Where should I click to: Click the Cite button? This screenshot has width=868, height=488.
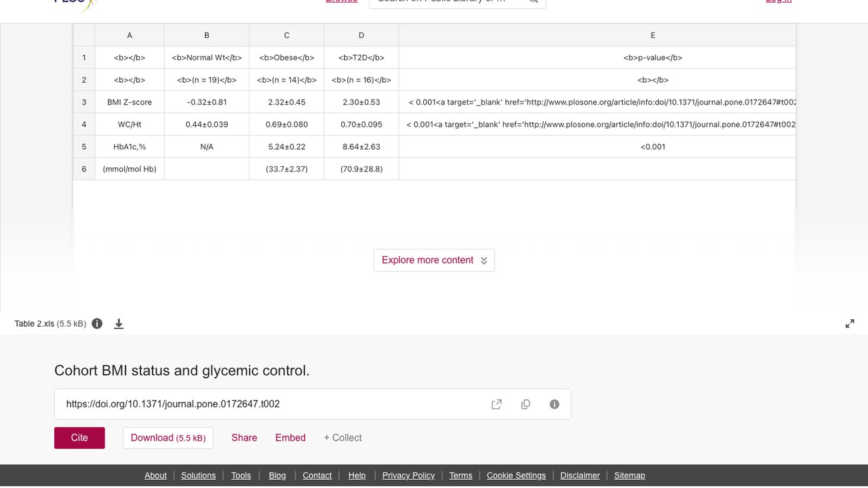(79, 438)
